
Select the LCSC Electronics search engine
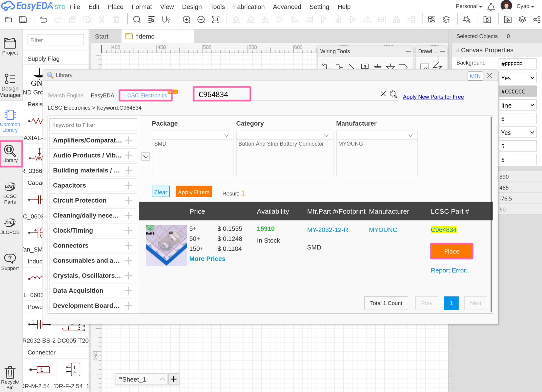click(146, 95)
